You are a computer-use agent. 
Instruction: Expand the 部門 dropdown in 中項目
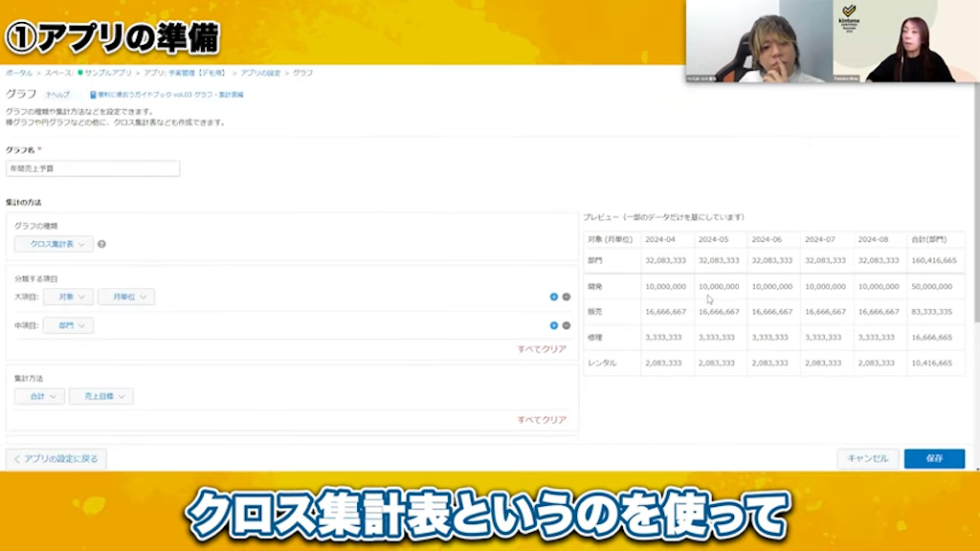[68, 326]
